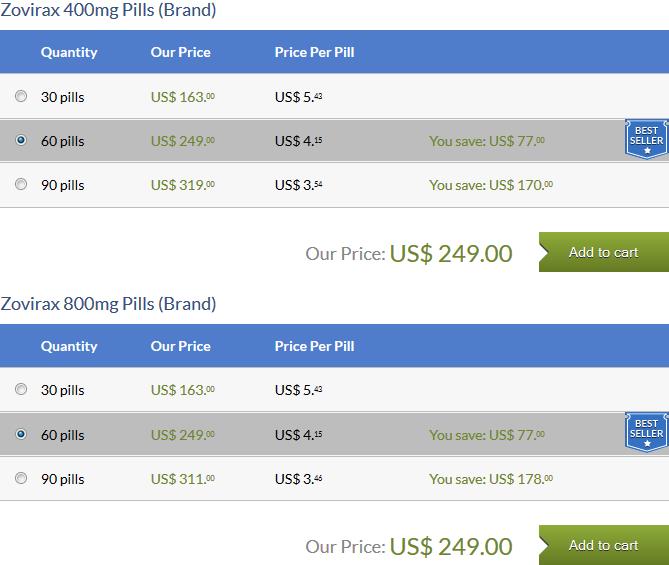Click Our Price header in 400mg table
This screenshot has width=669, height=565.
(x=180, y=52)
